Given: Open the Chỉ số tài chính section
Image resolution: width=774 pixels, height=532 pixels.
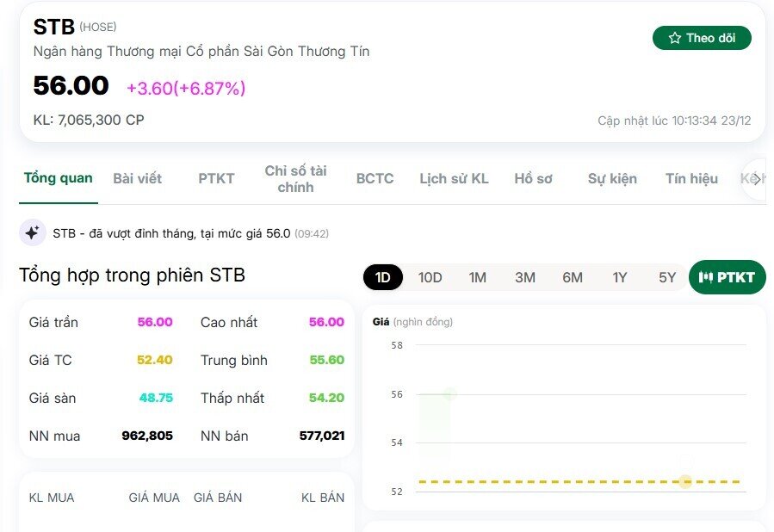Looking at the screenshot, I should tap(296, 179).
